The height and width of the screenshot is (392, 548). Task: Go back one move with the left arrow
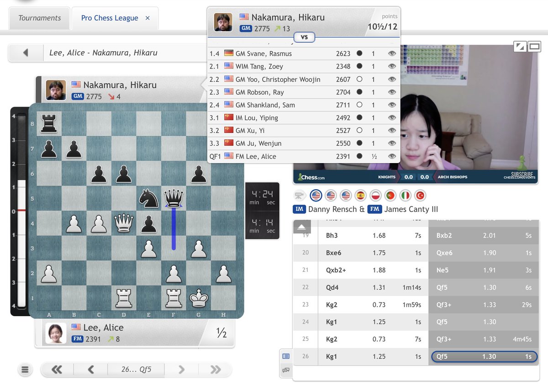90,370
